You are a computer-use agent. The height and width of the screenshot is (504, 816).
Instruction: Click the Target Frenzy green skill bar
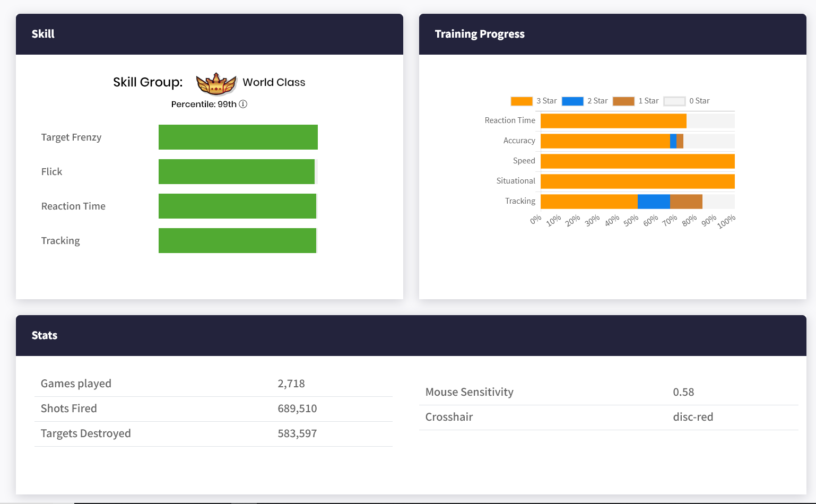point(238,137)
